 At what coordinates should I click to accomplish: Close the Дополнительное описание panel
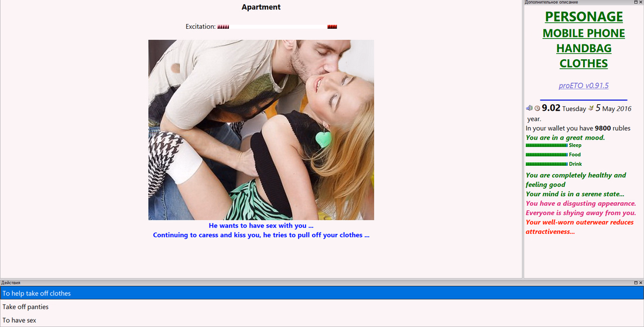(x=640, y=2)
